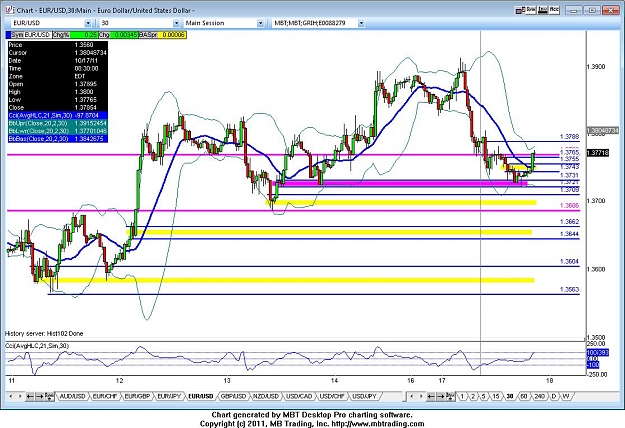
Task: Click the third small title bar button after Ind
Action: (554, 10)
